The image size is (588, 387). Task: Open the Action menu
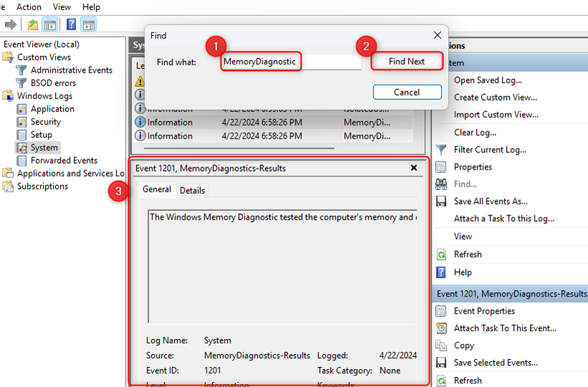click(x=29, y=7)
